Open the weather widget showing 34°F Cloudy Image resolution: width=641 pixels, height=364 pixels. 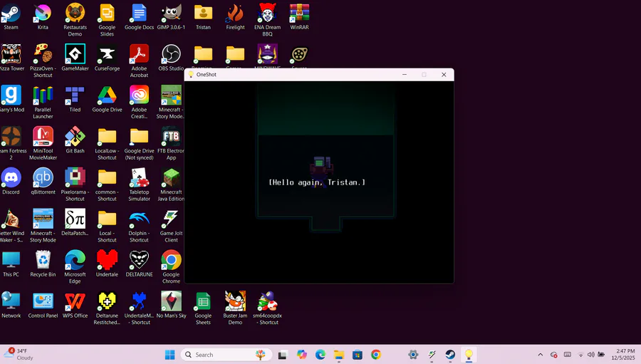pyautogui.click(x=19, y=354)
